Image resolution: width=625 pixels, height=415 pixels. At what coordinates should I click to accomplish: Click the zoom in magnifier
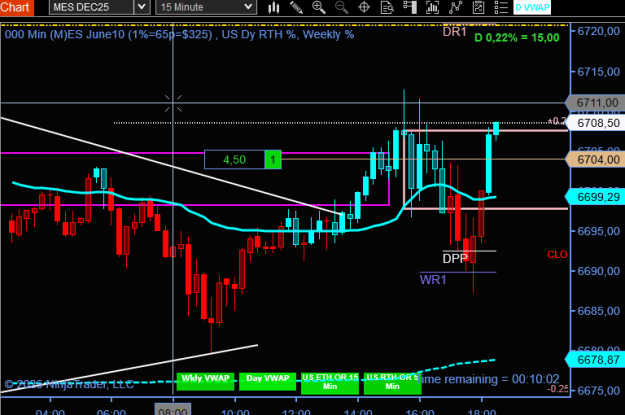pyautogui.click(x=318, y=7)
